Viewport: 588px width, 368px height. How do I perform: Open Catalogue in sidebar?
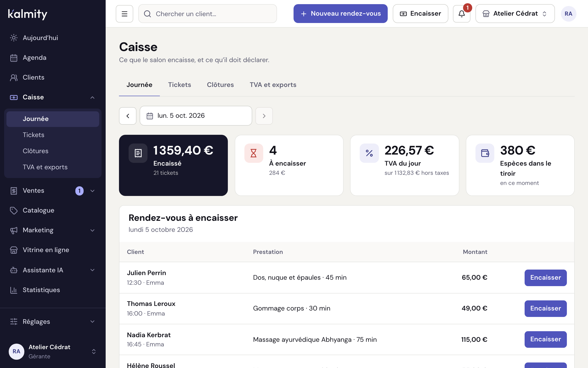pyautogui.click(x=53, y=210)
